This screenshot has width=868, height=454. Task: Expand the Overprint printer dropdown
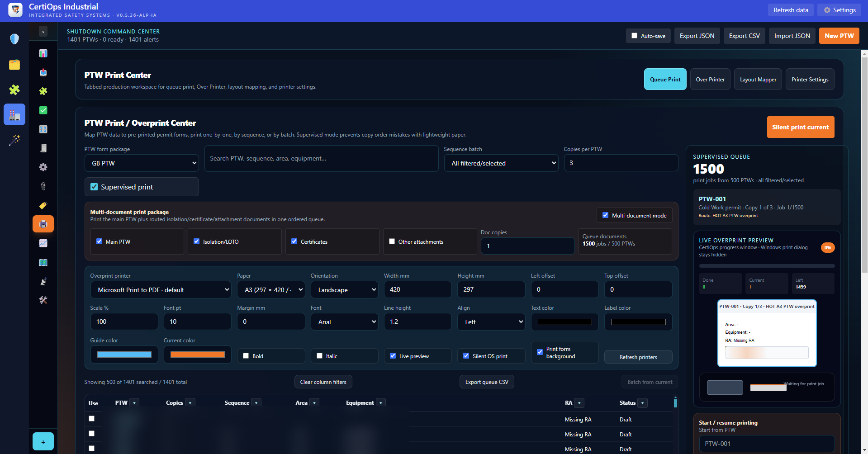(161, 290)
